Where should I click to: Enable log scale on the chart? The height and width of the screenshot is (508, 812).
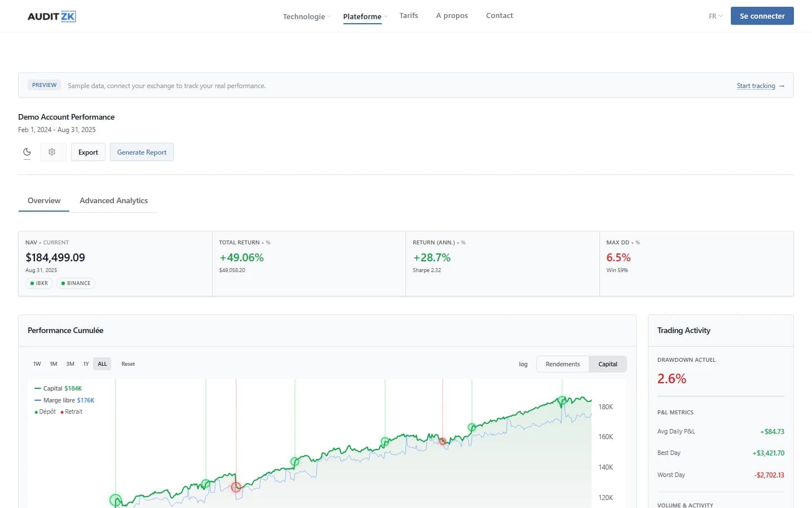[523, 364]
